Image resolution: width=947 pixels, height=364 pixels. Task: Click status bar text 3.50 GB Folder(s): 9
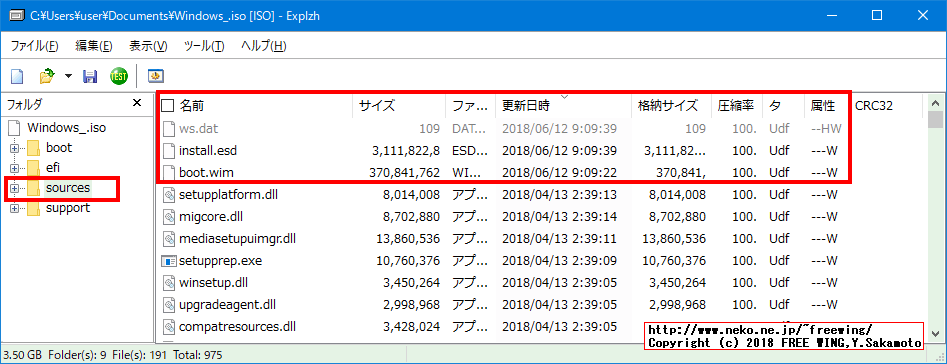[56, 354]
